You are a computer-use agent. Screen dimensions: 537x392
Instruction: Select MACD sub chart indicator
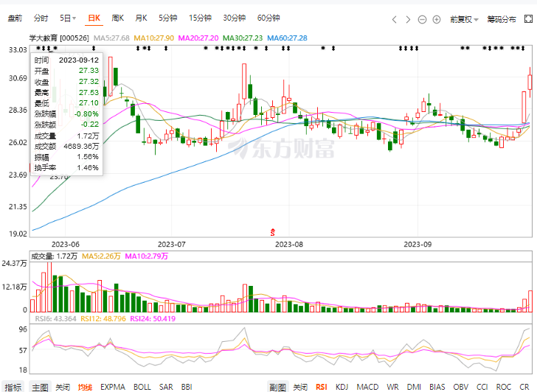(367, 387)
